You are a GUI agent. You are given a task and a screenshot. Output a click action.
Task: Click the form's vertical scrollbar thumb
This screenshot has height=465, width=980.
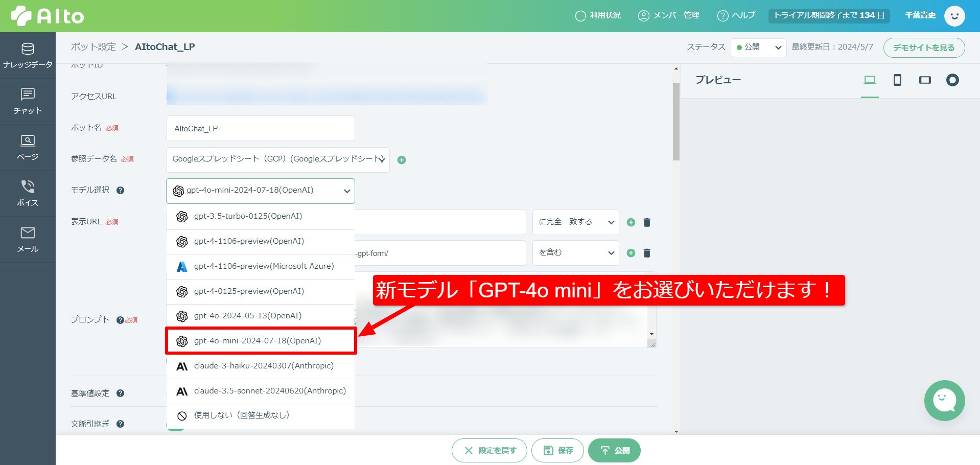pos(676,122)
